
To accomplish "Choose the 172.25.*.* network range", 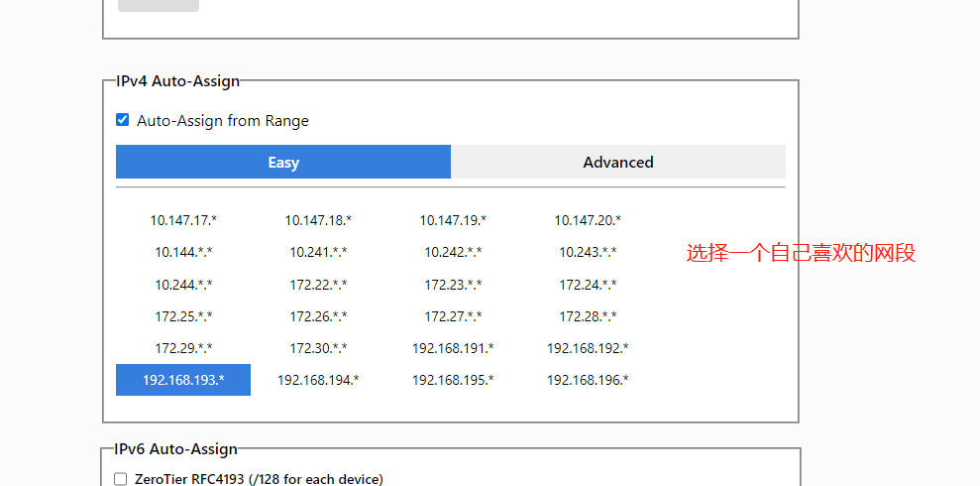I will 183,316.
